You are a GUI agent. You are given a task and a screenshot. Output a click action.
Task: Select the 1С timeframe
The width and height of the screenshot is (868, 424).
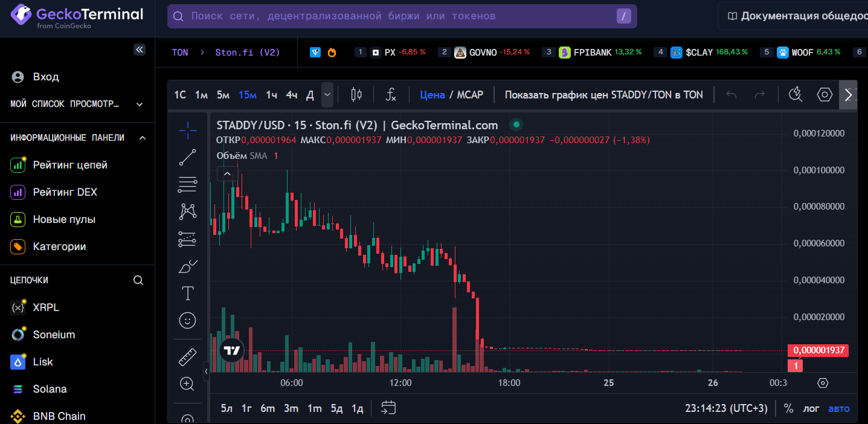click(180, 94)
